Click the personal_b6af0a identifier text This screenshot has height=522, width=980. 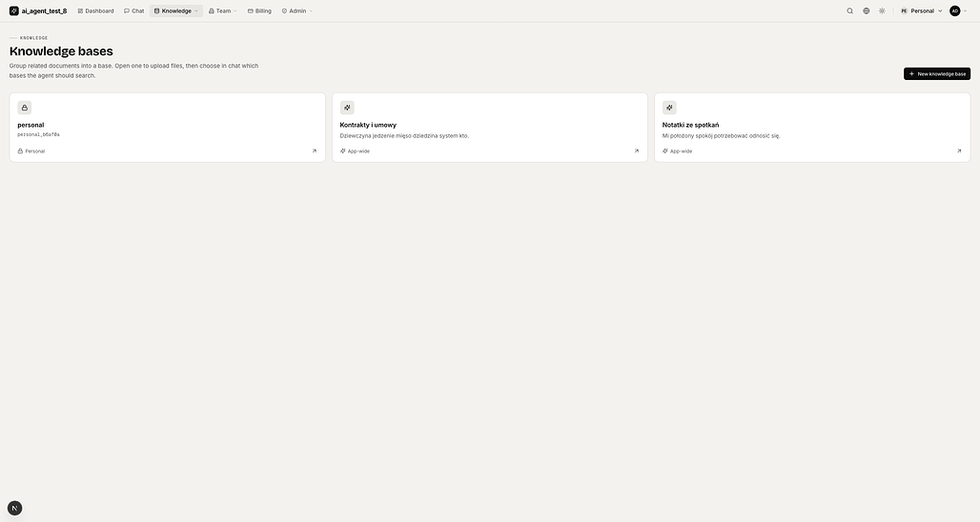(39, 135)
